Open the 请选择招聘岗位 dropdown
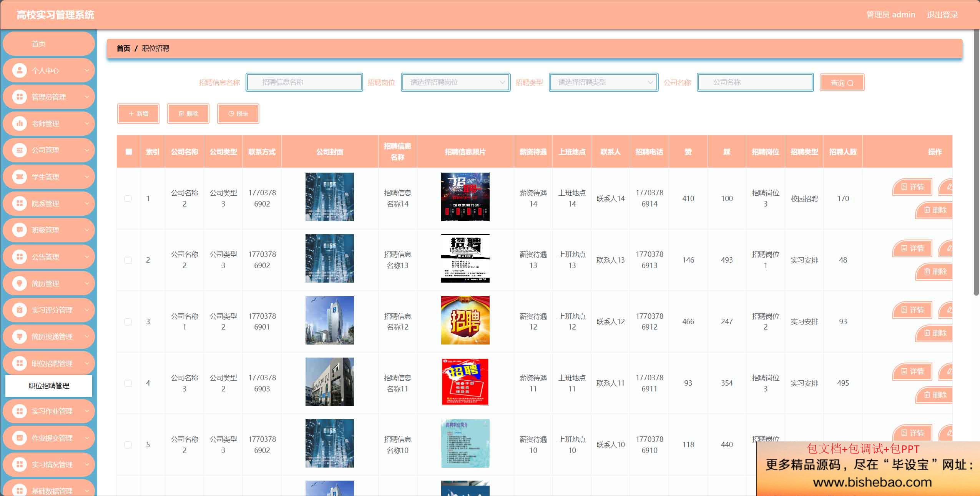 pos(455,82)
